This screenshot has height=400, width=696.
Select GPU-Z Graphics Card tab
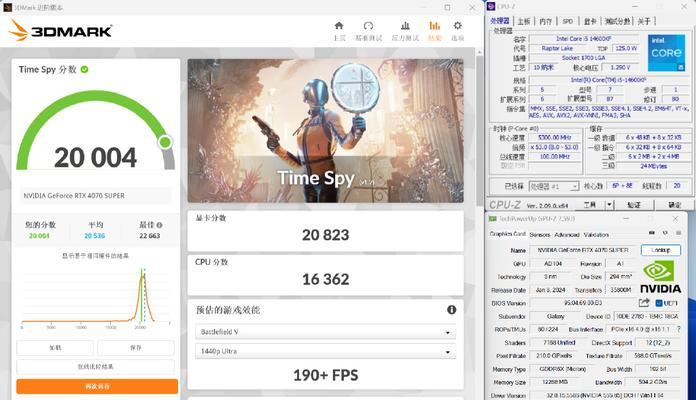(x=507, y=234)
